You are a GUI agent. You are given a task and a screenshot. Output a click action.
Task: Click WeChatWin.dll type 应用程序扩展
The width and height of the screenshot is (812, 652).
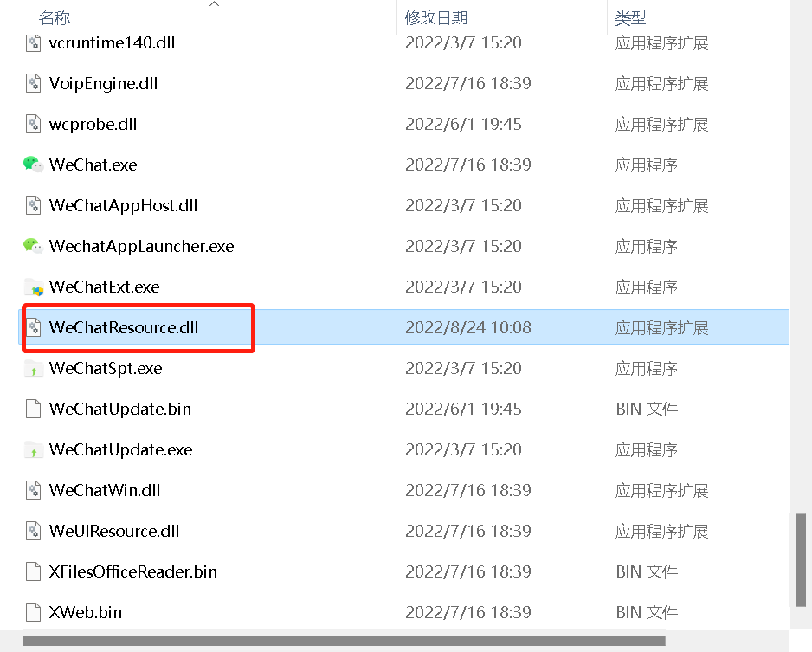tap(662, 490)
